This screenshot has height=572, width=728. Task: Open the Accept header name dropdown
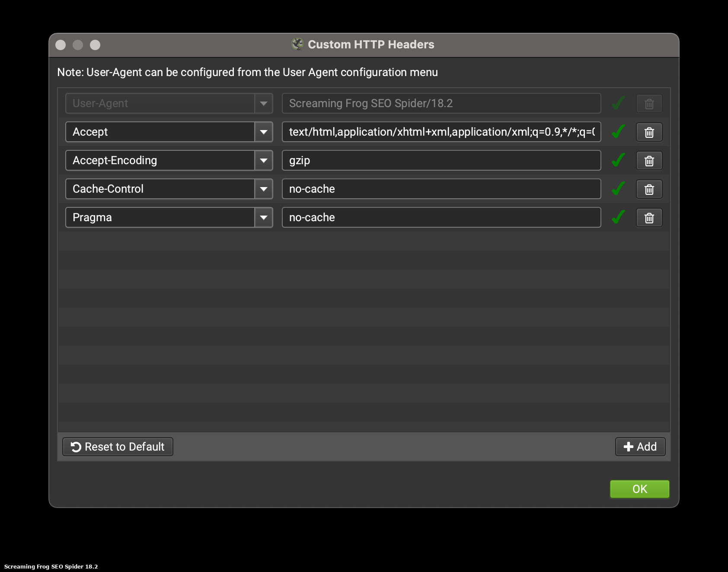pyautogui.click(x=263, y=132)
